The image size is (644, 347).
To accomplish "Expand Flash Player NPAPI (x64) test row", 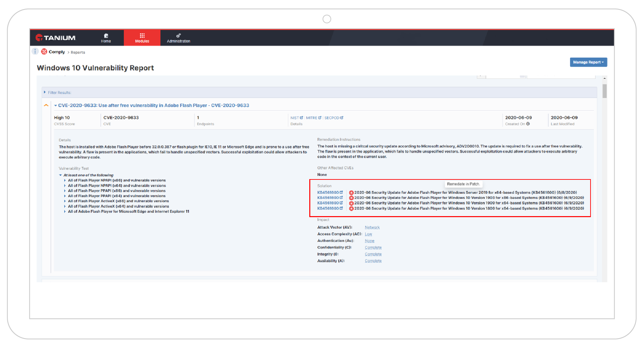I will click(x=65, y=186).
